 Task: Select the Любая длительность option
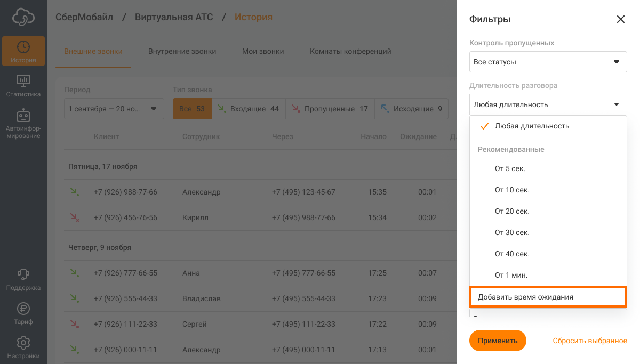pyautogui.click(x=532, y=126)
